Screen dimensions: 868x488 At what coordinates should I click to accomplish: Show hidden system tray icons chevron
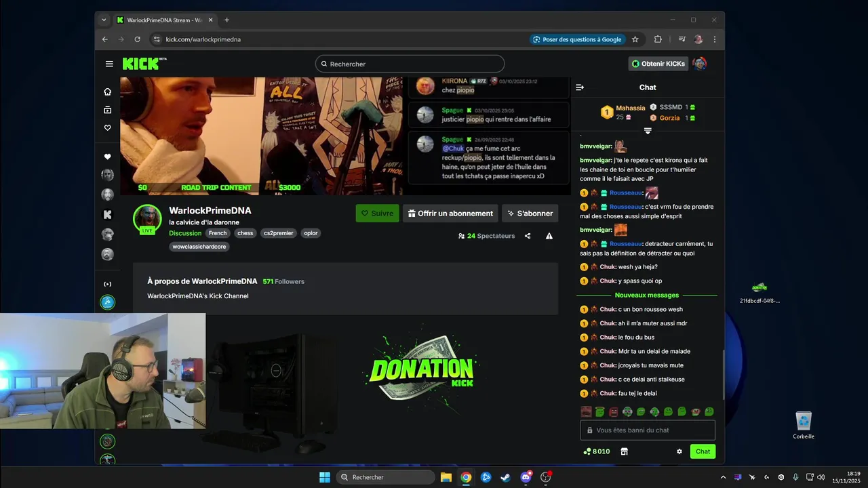tap(723, 477)
